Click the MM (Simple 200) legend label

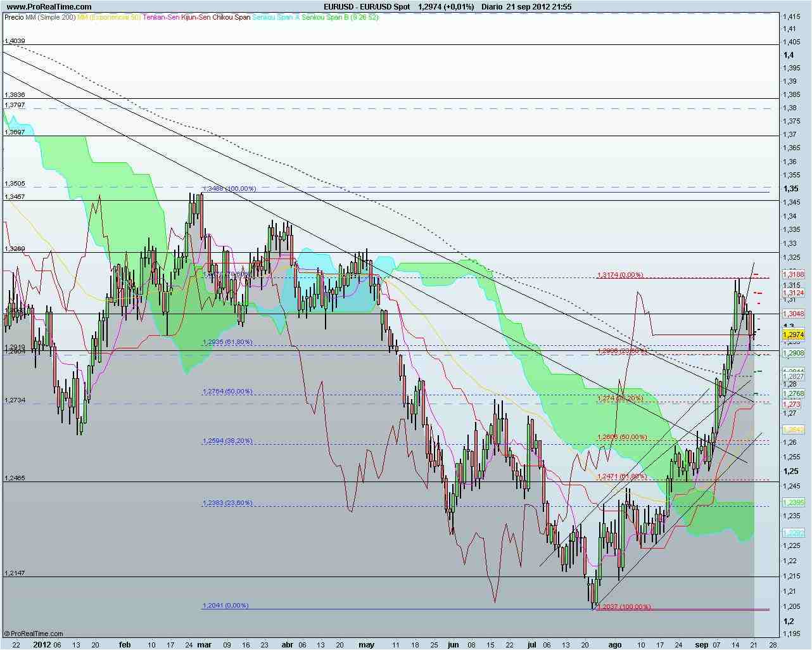(x=51, y=19)
